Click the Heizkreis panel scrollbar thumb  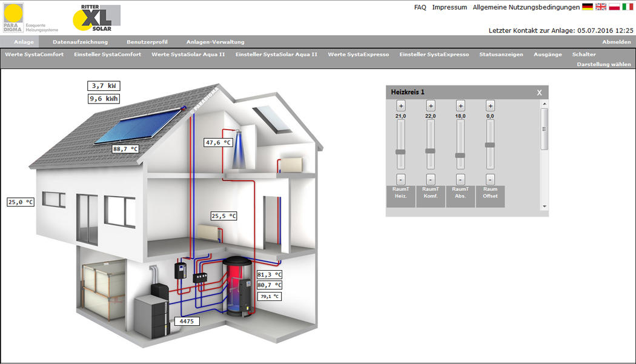(x=545, y=129)
